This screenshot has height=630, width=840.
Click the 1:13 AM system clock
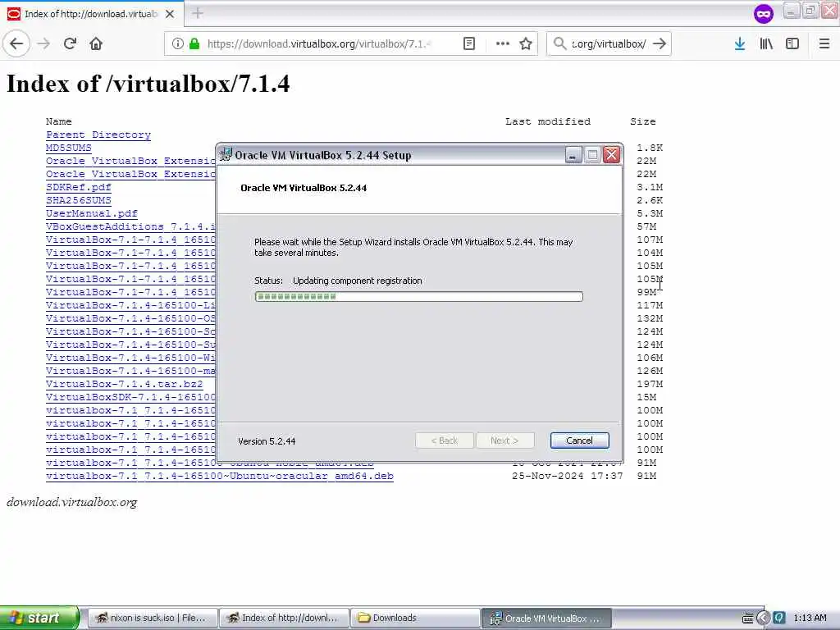[810, 618]
